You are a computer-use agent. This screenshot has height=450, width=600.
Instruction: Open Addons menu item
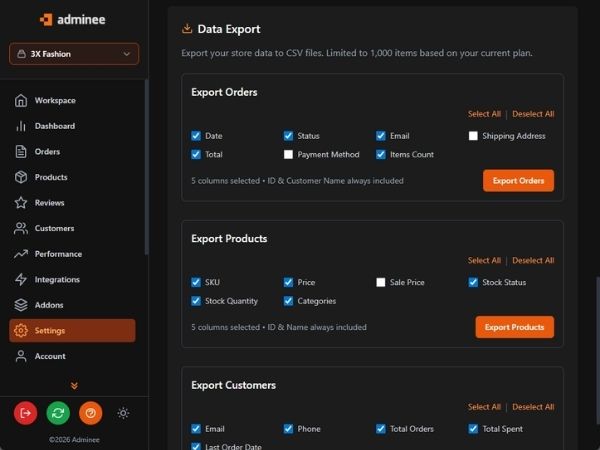[72, 305]
